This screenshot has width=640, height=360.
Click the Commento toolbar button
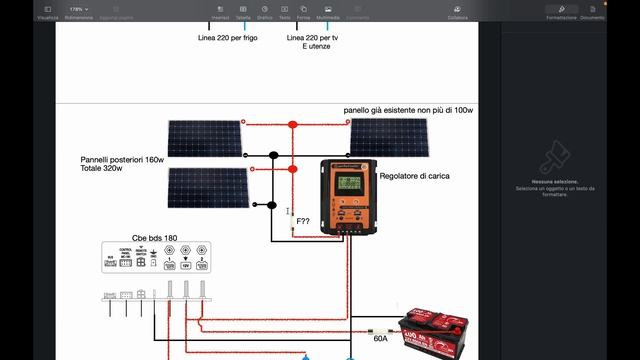pyautogui.click(x=358, y=12)
